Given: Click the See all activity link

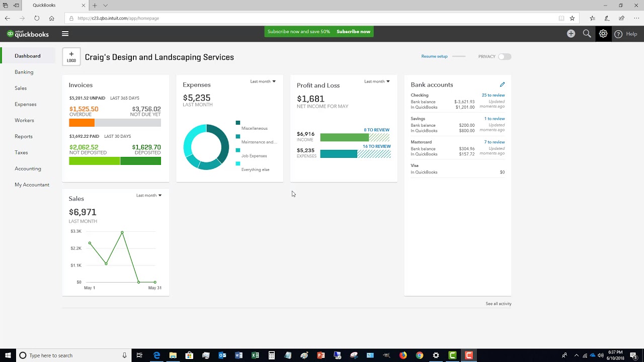Looking at the screenshot, I should pyautogui.click(x=499, y=304).
